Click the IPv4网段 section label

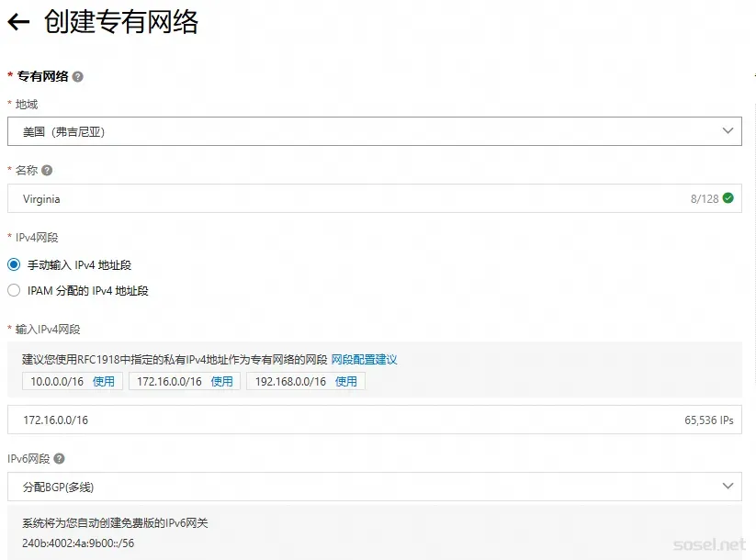pos(37,238)
